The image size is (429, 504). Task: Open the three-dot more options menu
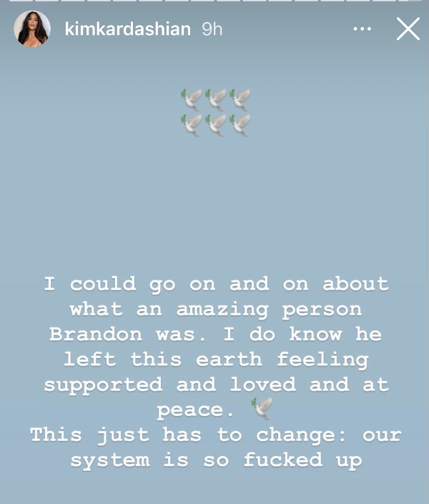coord(363,29)
